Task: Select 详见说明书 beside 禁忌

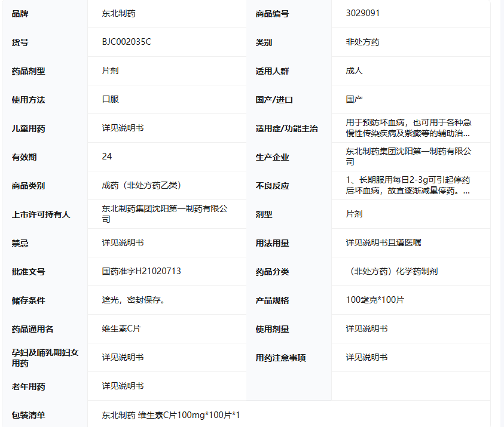Action: click(x=123, y=242)
